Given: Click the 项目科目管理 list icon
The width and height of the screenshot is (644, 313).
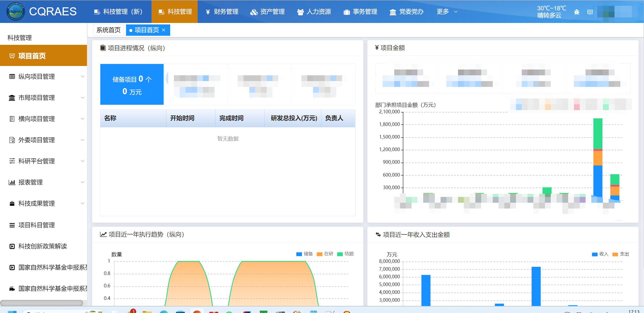Looking at the screenshot, I should click(12, 225).
